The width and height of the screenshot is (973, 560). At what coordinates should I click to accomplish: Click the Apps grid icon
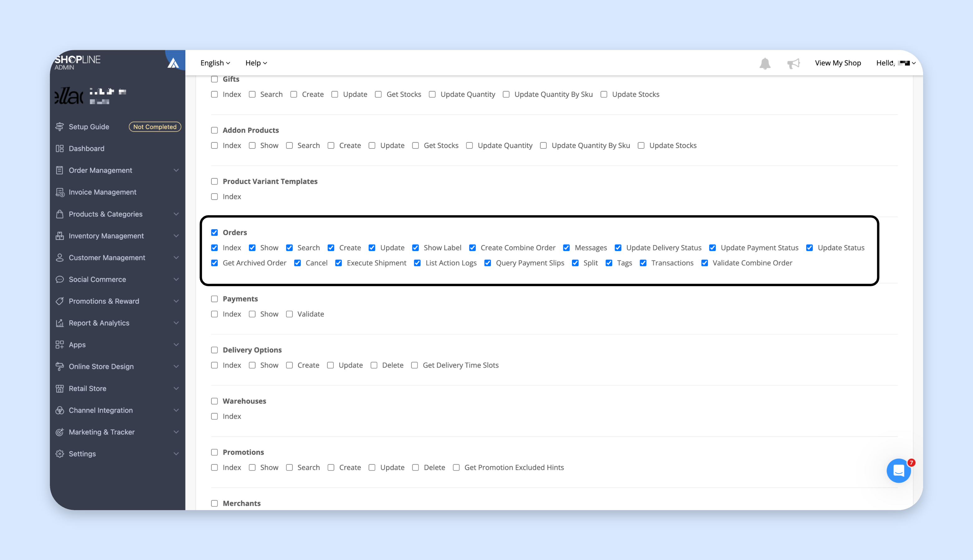click(60, 345)
